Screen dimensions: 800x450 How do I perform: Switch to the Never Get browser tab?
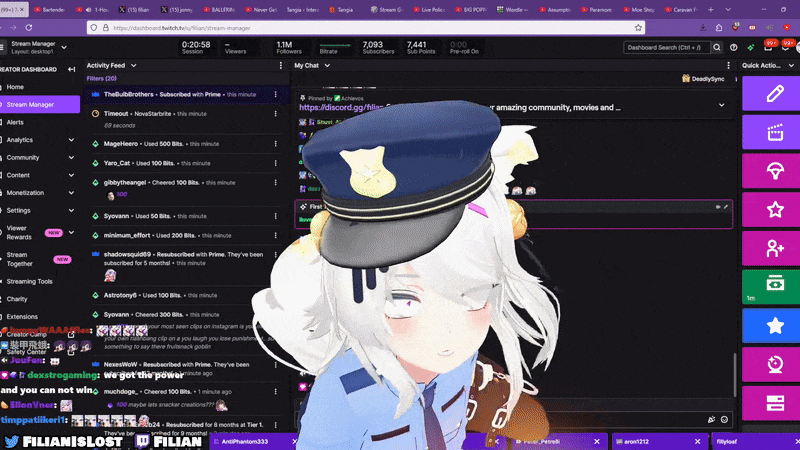(261, 10)
